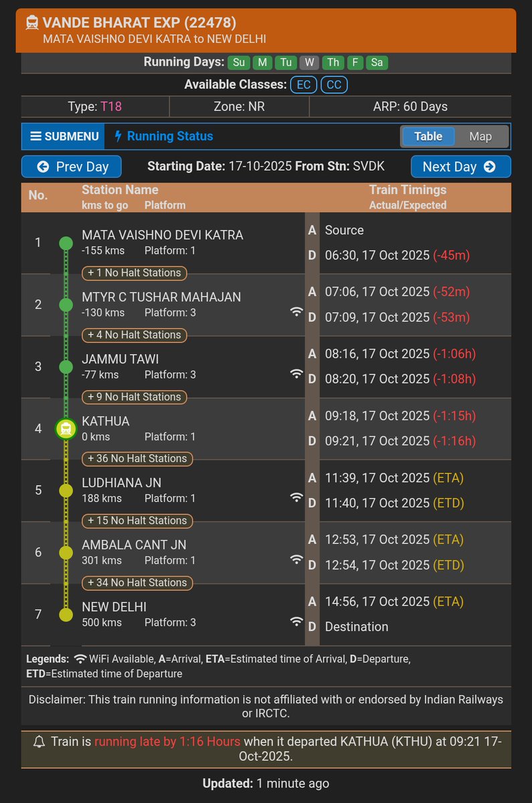Click WiFi icon for LUDHIANA JN
The width and height of the screenshot is (532, 803).
pyautogui.click(x=296, y=498)
